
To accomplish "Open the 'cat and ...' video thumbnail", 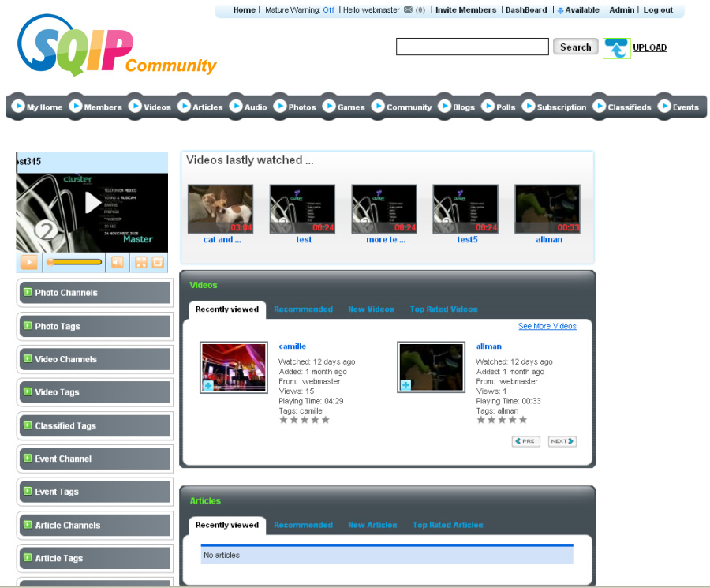I will 221,209.
